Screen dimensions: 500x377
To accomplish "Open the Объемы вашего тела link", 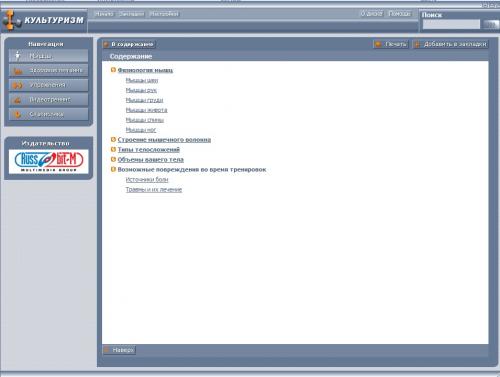I will (151, 159).
